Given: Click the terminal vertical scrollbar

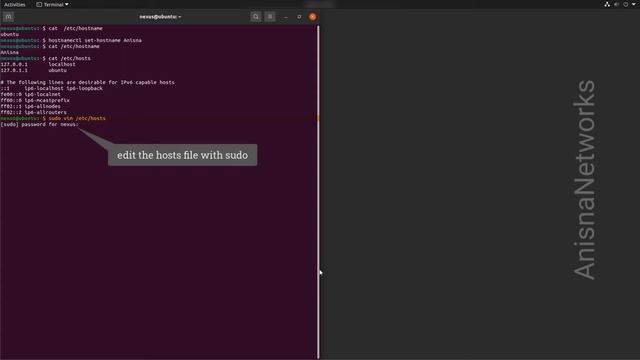Looking at the screenshot, I should tap(318, 192).
